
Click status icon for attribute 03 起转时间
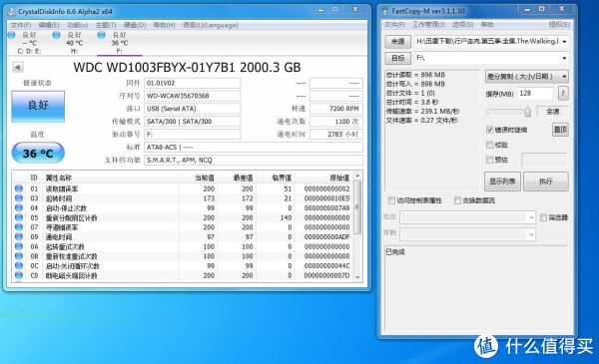click(x=19, y=198)
